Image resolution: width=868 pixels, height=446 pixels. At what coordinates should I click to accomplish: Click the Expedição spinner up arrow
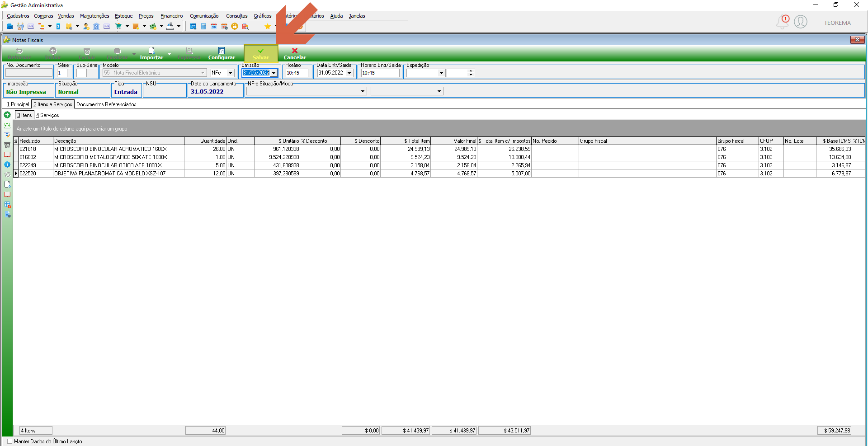tap(471, 70)
